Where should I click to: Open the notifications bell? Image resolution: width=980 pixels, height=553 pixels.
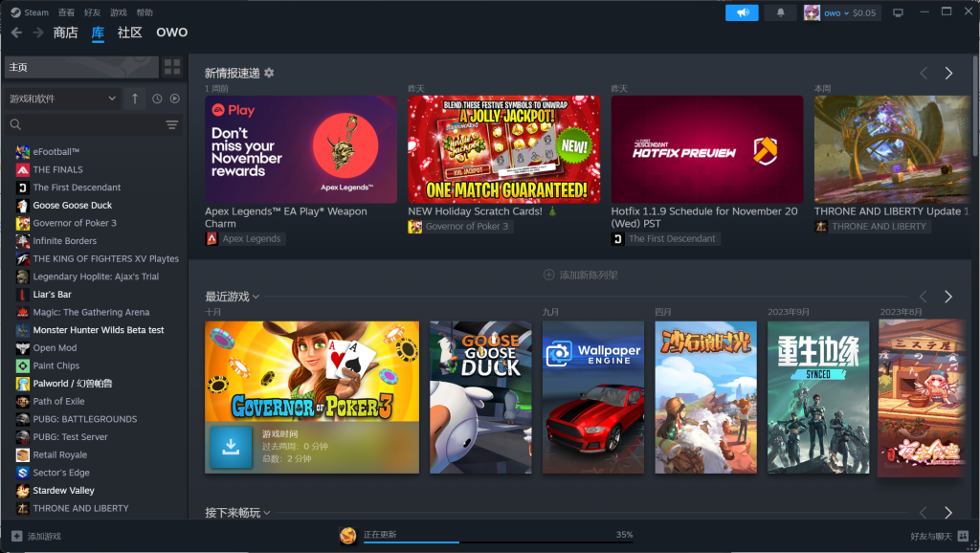pos(781,12)
